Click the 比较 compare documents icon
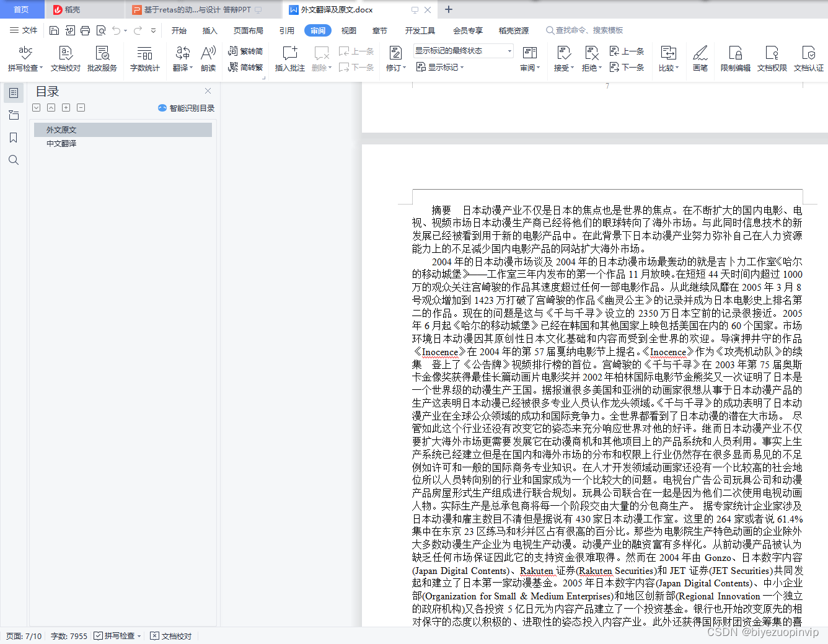The height and width of the screenshot is (644, 828). pyautogui.click(x=668, y=53)
